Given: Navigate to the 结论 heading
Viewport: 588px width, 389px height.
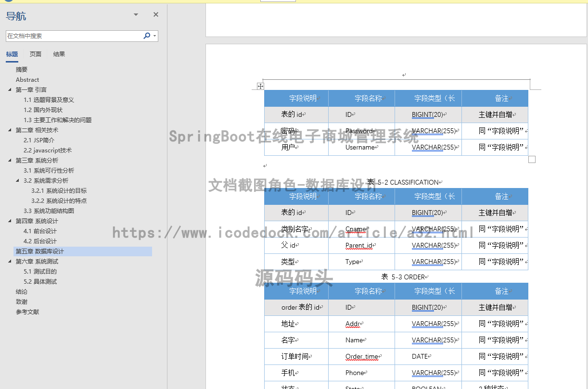Looking at the screenshot, I should [x=21, y=291].
